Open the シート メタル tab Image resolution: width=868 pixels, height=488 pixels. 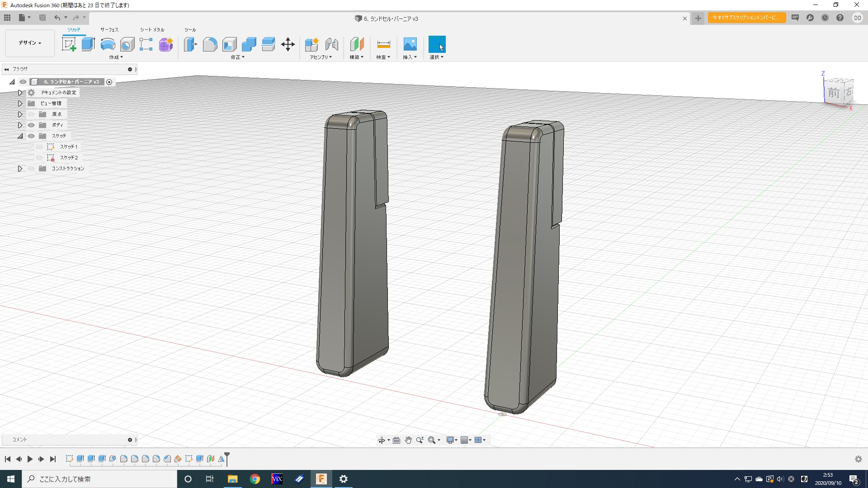click(x=152, y=30)
